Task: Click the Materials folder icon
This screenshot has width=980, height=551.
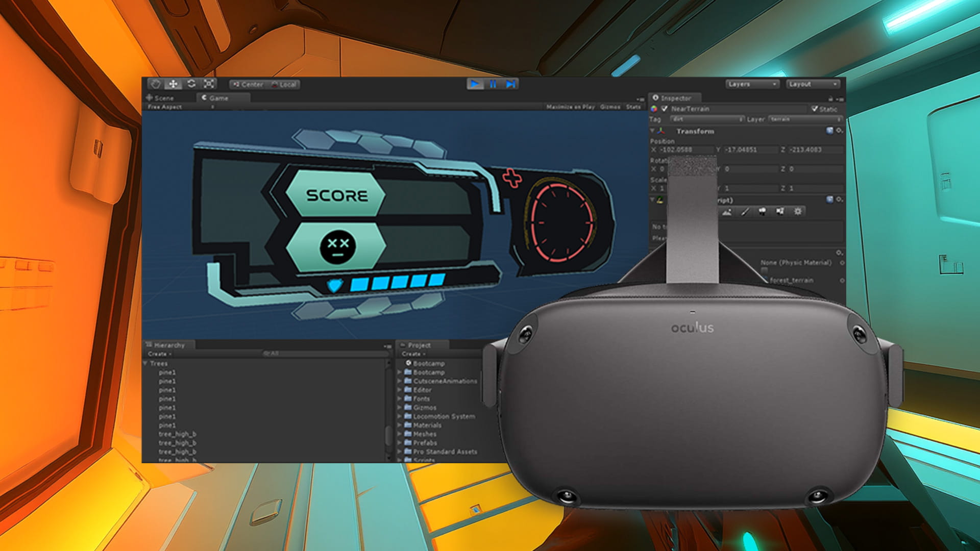Action: (x=408, y=424)
